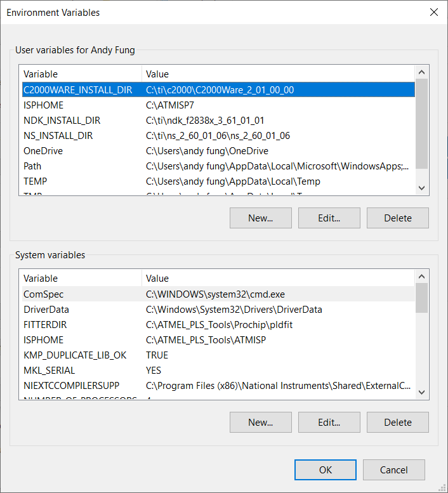Confirm changes with the OK button

326,470
